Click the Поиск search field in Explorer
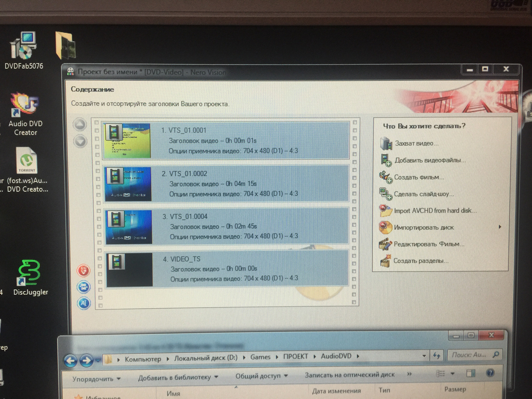532x399 pixels. [475, 355]
